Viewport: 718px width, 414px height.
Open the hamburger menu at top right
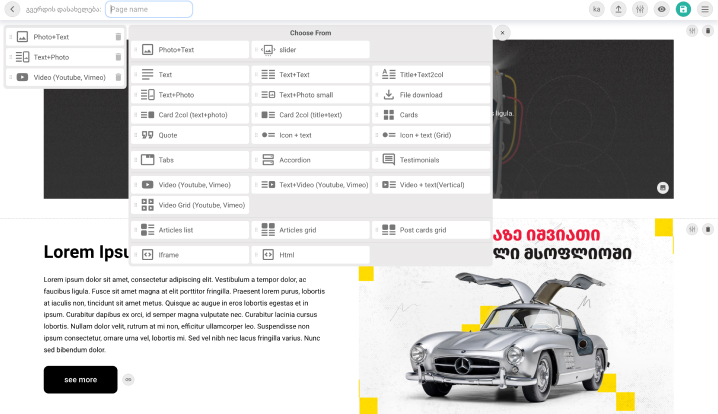[705, 9]
